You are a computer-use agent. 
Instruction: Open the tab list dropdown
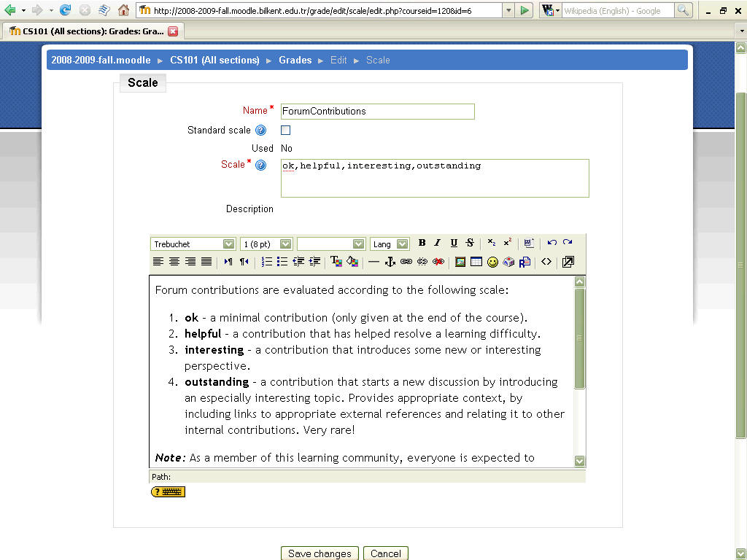741,31
